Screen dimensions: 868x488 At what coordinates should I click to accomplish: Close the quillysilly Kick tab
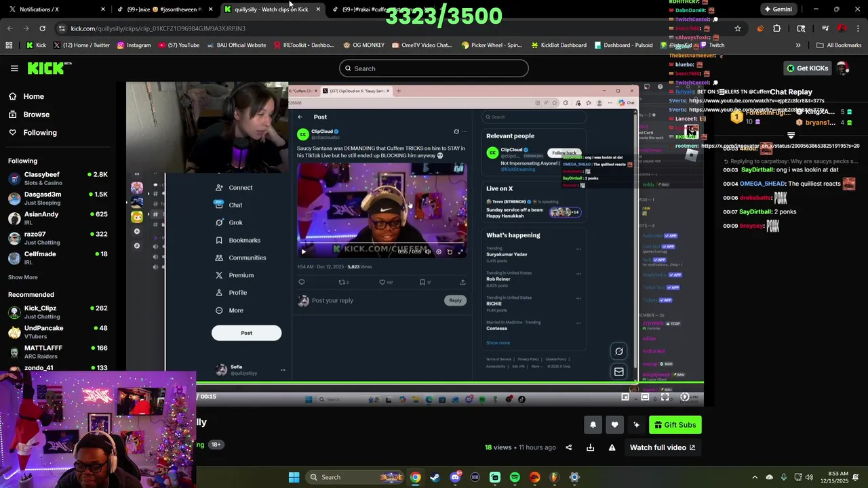(318, 9)
